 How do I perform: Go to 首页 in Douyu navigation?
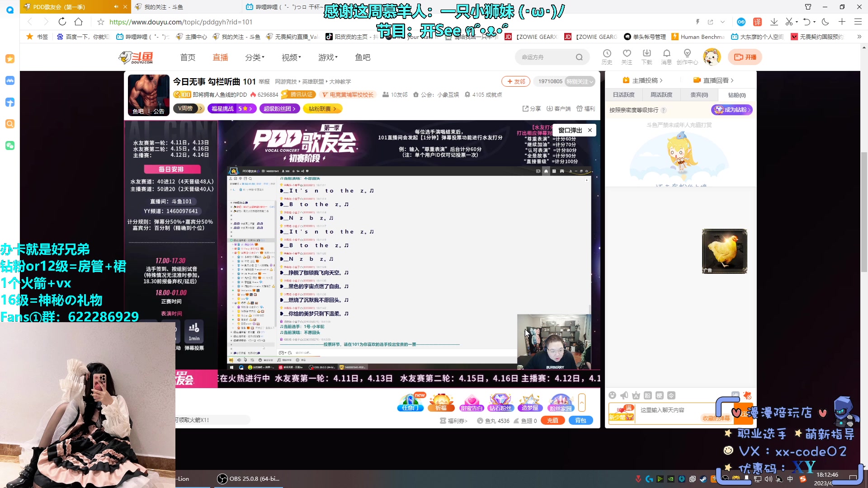(x=188, y=57)
